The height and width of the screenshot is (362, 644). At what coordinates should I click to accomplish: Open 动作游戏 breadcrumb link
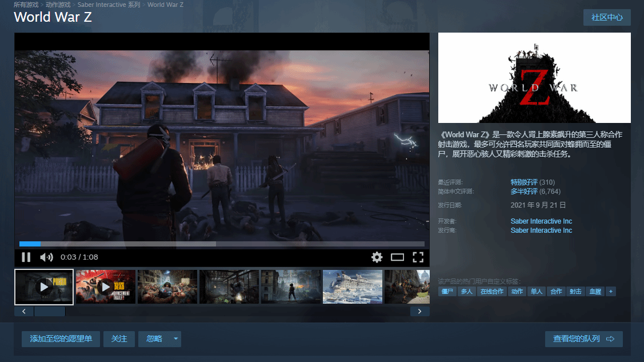[58, 5]
